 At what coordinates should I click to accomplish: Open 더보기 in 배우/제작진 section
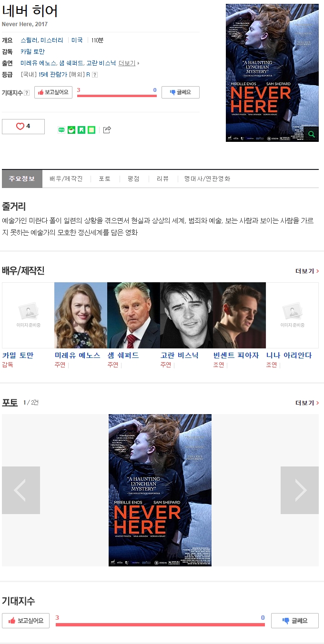pyautogui.click(x=307, y=271)
